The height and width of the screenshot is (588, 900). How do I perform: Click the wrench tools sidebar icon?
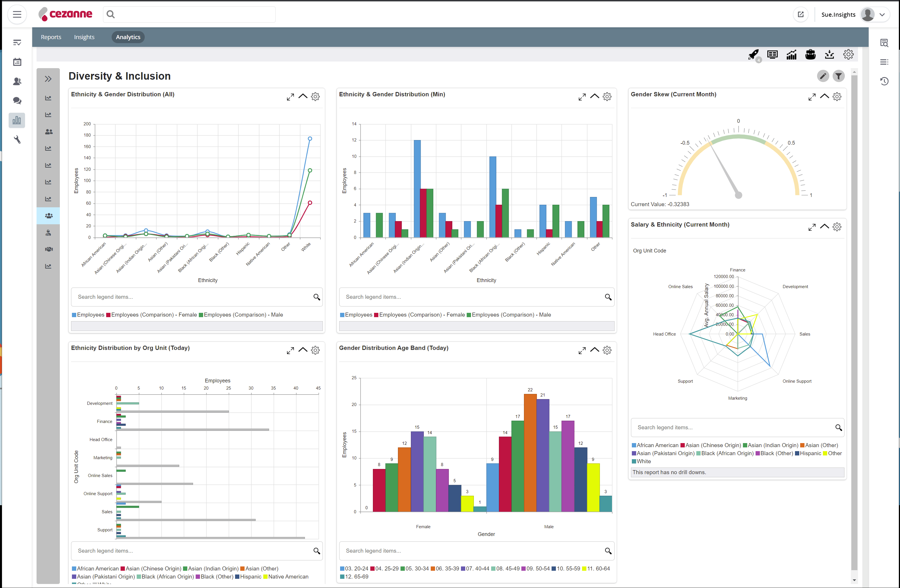pos(17,140)
